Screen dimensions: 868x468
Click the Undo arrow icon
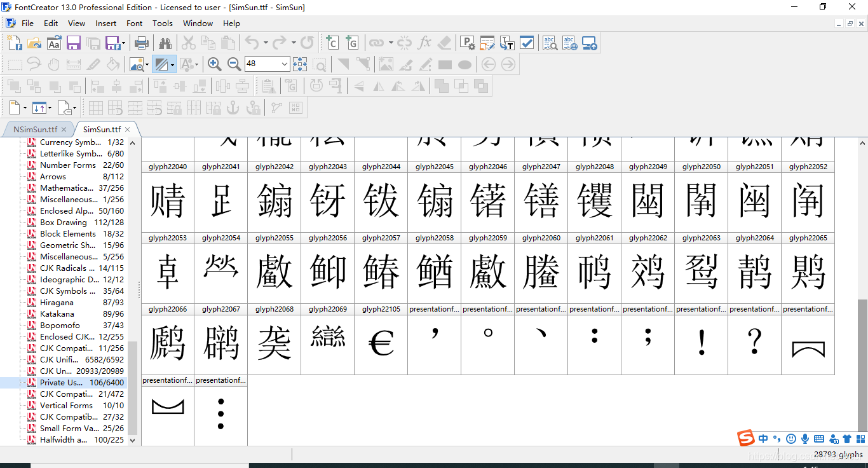(252, 43)
